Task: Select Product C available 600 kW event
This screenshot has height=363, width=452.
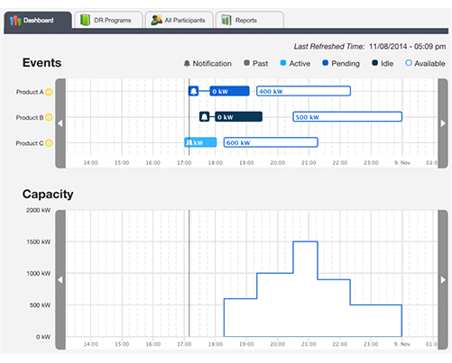Action: (271, 142)
